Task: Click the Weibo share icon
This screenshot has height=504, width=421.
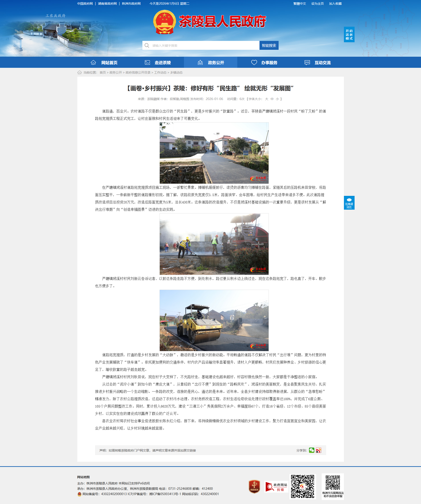Action: coord(318,450)
